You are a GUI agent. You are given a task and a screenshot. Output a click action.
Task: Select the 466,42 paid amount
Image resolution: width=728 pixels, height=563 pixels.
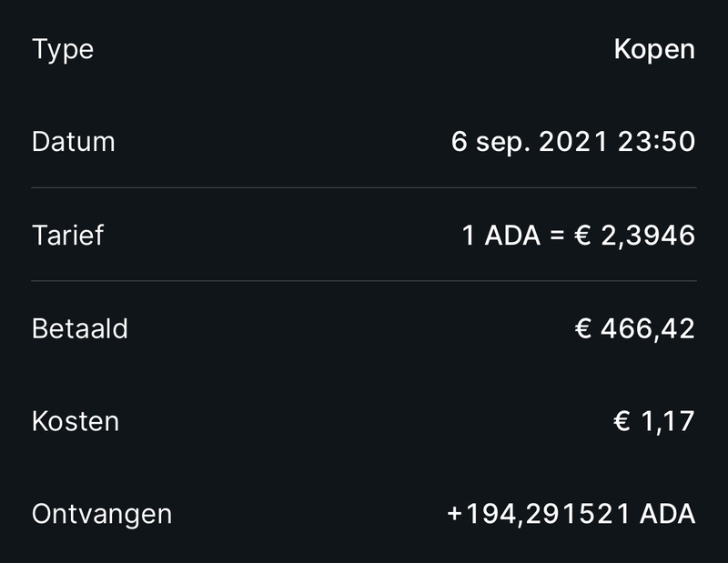click(x=648, y=329)
